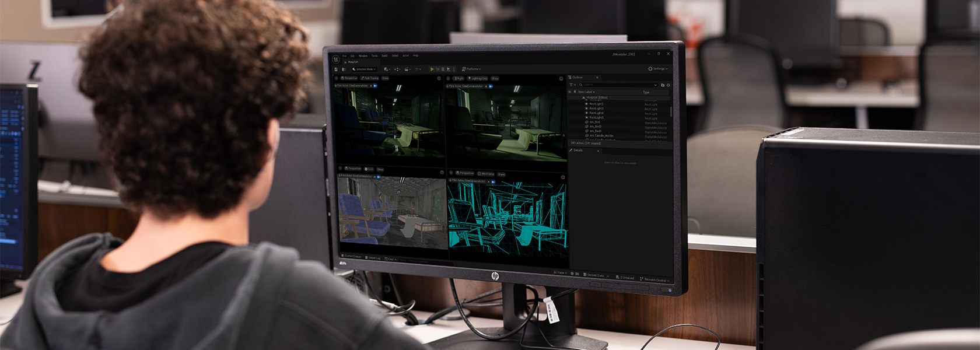Open the Lighting Only view mode dropdown
This screenshot has height=350, width=980.
[478, 78]
